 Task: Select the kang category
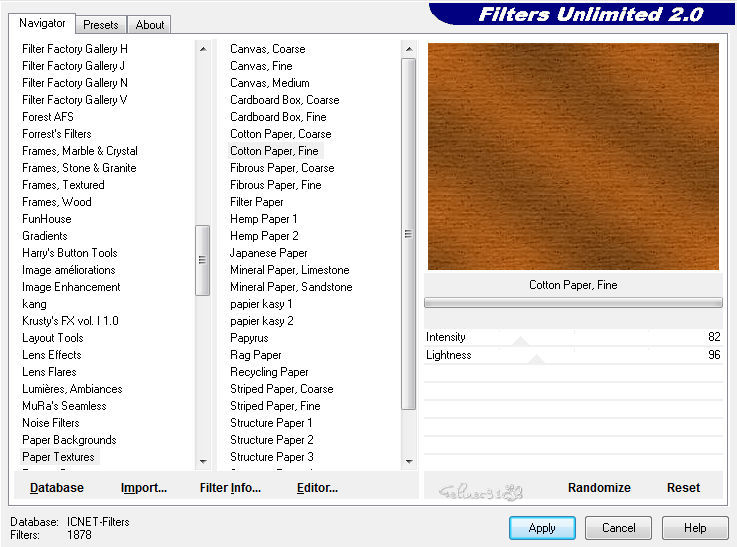click(x=34, y=304)
